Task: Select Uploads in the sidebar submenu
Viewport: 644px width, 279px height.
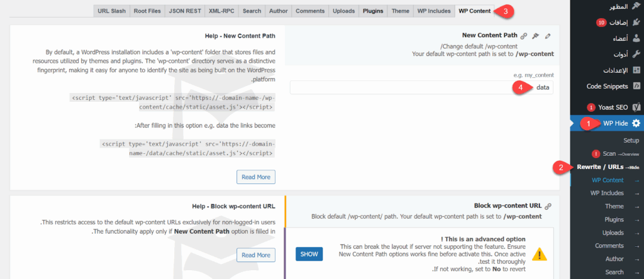Action: point(613,232)
